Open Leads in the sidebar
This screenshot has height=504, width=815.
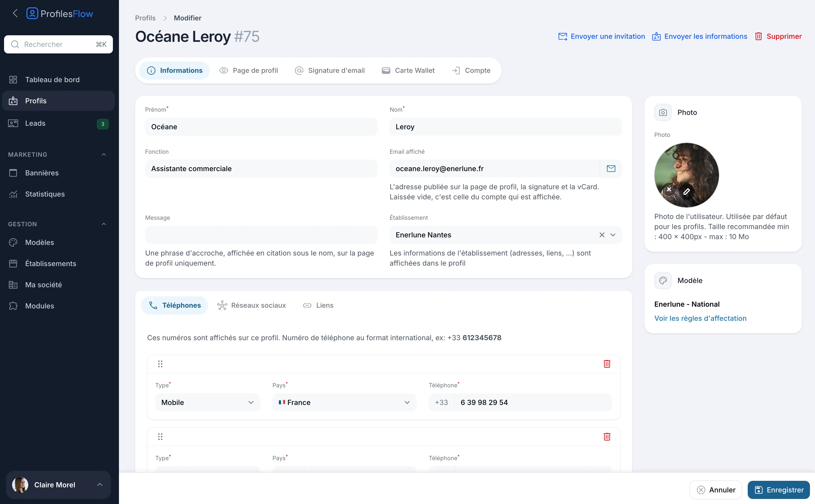click(x=58, y=123)
